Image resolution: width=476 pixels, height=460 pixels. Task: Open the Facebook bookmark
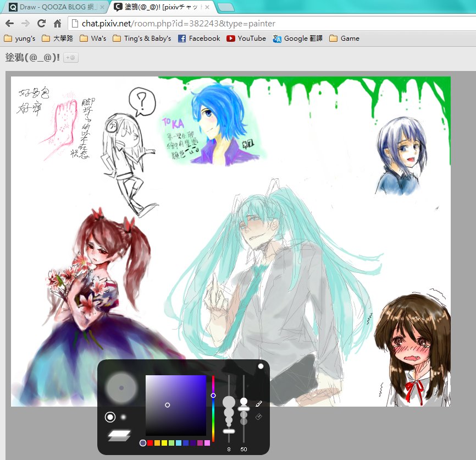(199, 39)
